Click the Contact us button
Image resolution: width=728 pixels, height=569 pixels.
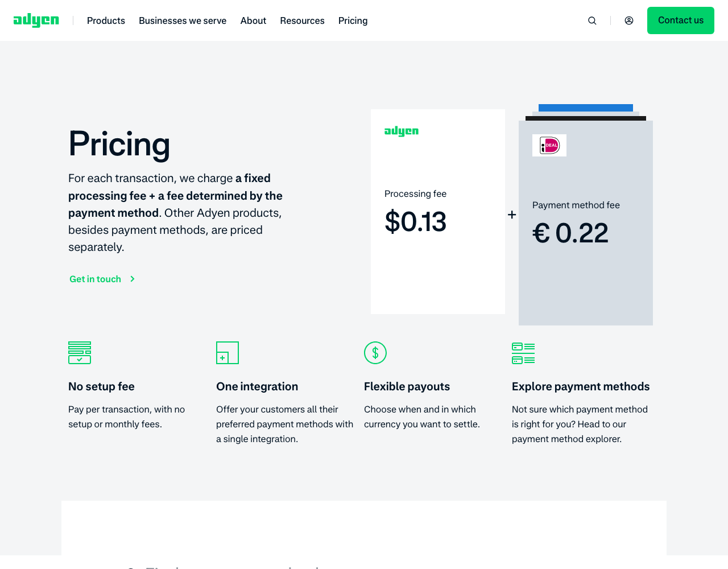pos(681,20)
